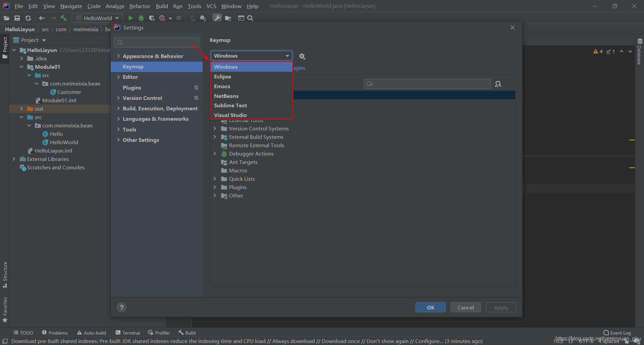Select Customer class in project tree
The width and height of the screenshot is (644, 345).
click(65, 92)
